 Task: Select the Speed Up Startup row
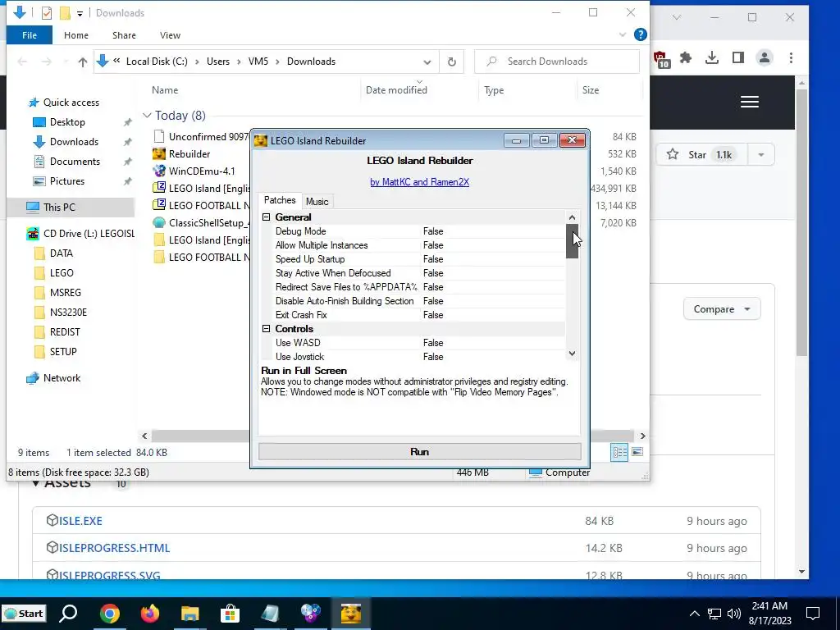click(x=419, y=259)
